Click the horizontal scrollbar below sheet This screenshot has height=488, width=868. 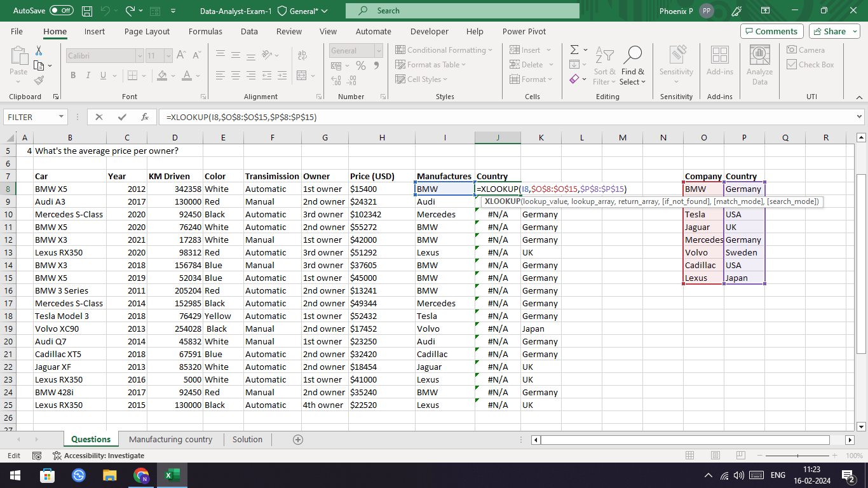[x=685, y=440]
